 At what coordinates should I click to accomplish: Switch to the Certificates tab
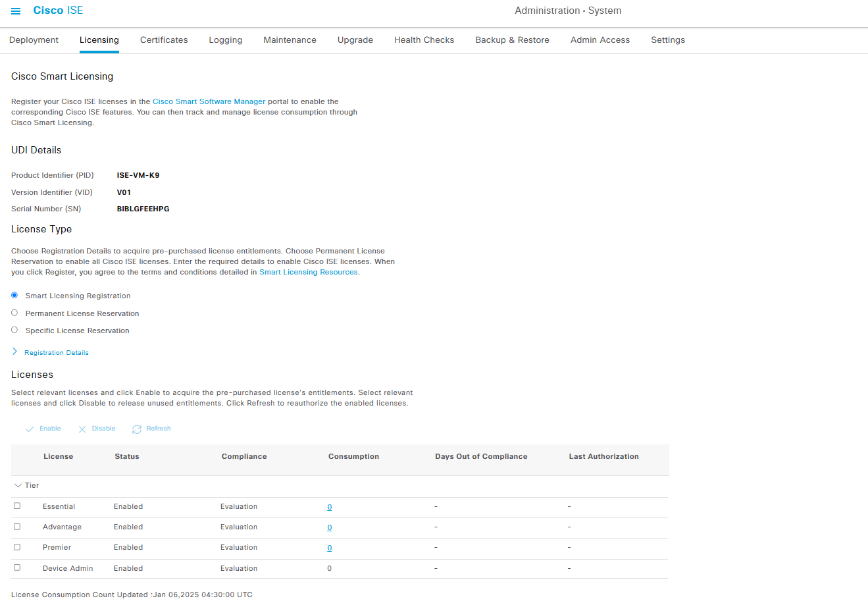(164, 40)
